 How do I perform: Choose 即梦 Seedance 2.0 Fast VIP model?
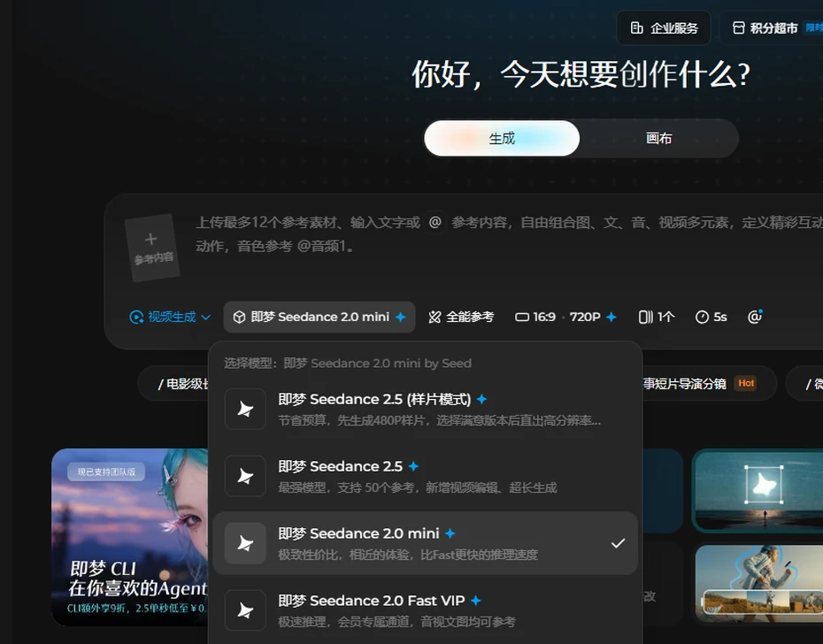(x=425, y=610)
